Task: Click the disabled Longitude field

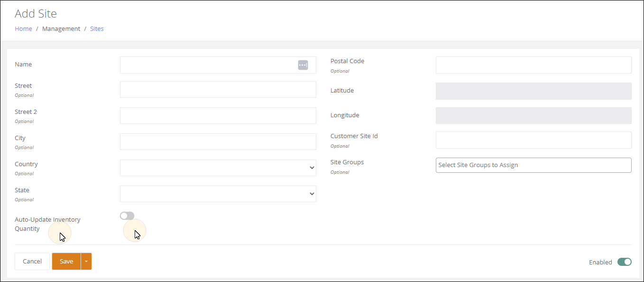Action: (534, 115)
